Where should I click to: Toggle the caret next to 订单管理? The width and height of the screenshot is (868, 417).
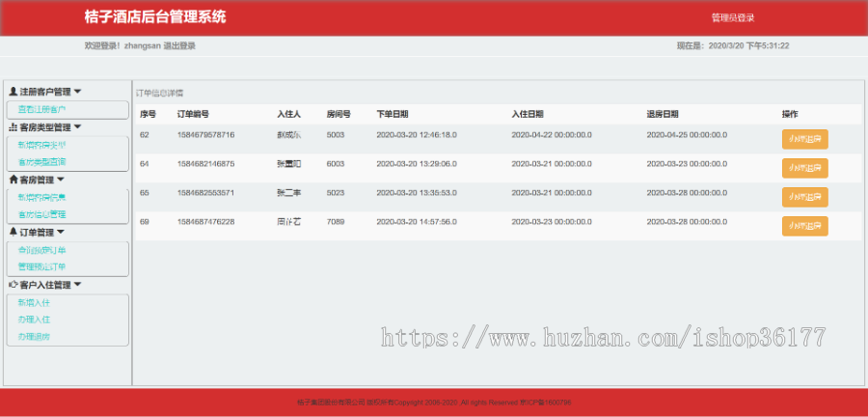point(61,232)
